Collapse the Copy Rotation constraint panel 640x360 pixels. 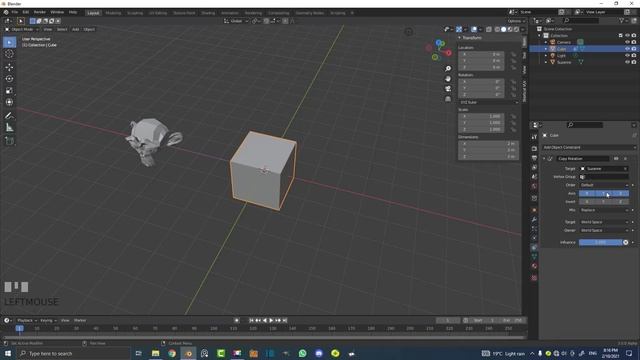(544, 158)
